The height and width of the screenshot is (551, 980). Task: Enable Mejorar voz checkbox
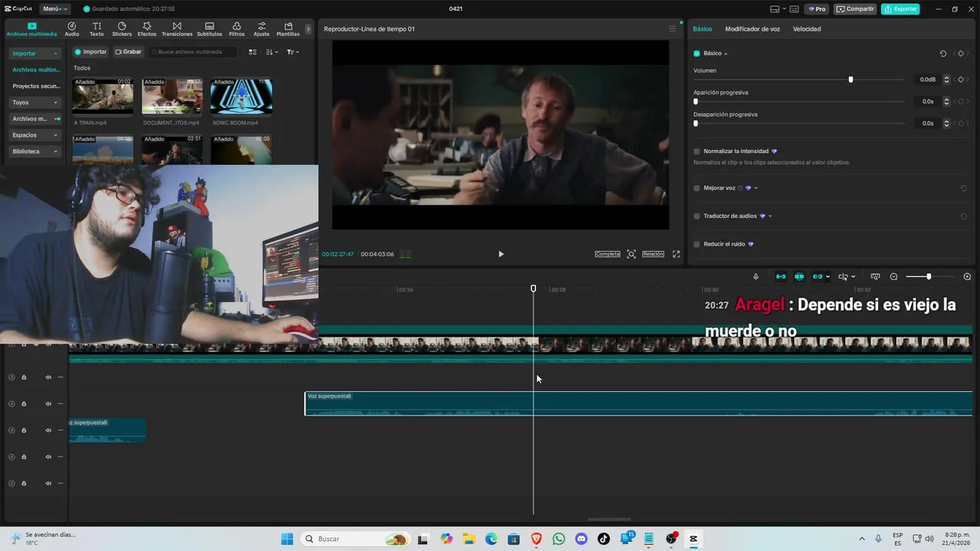(x=697, y=188)
